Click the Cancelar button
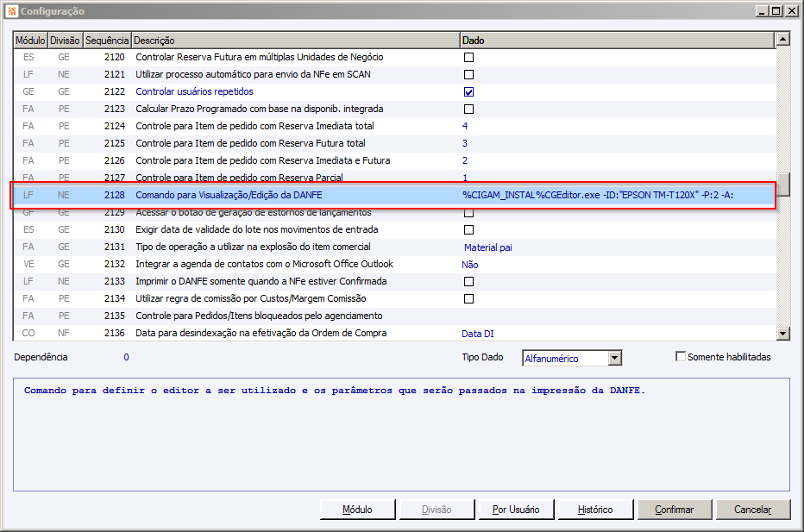804x532 pixels. (753, 510)
